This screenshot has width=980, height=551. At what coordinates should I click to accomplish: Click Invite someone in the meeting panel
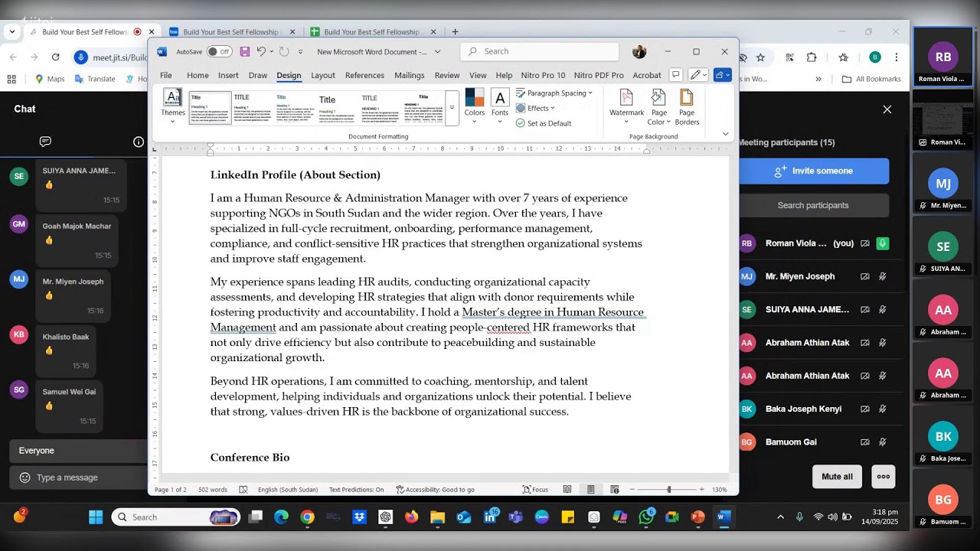(814, 171)
